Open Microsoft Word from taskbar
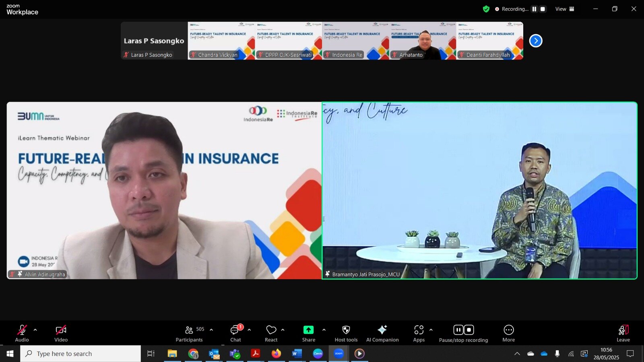This screenshot has height=362, width=644. click(x=297, y=354)
